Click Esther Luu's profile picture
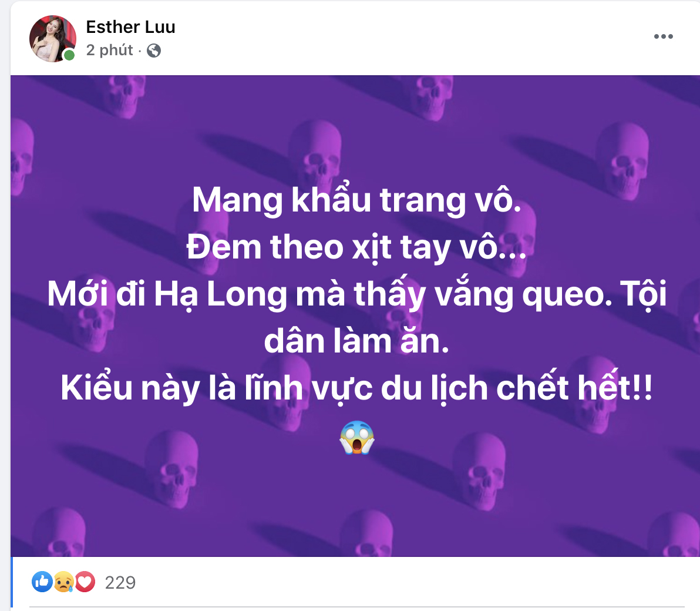Viewport: 700px width, 611px height. click(53, 38)
